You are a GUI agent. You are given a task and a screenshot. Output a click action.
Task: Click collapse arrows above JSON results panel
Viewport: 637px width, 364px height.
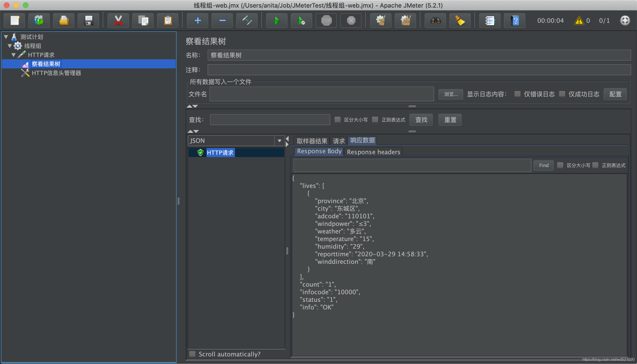coord(193,131)
